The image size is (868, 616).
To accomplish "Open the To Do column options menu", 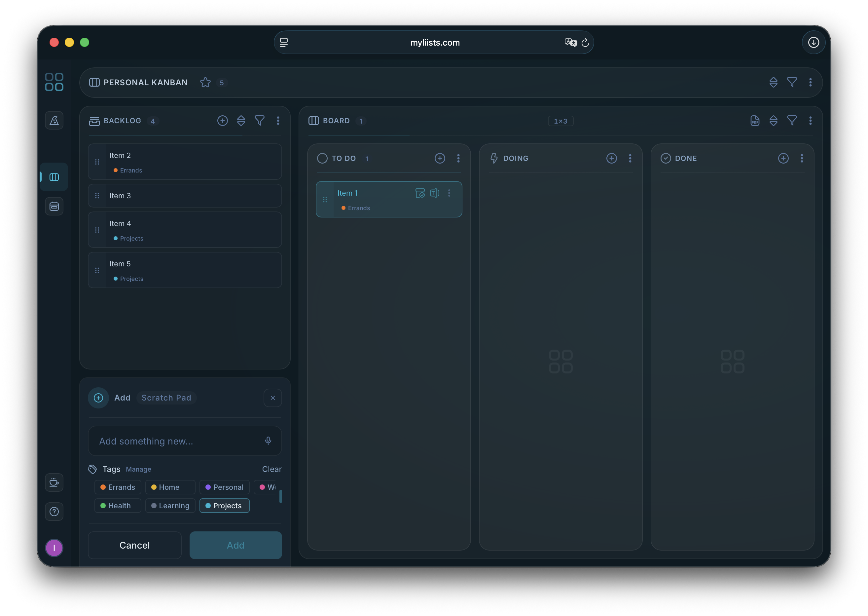I will [459, 158].
